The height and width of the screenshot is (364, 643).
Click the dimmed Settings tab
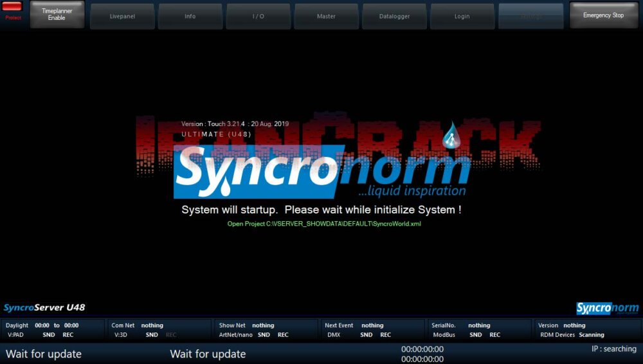(x=530, y=17)
